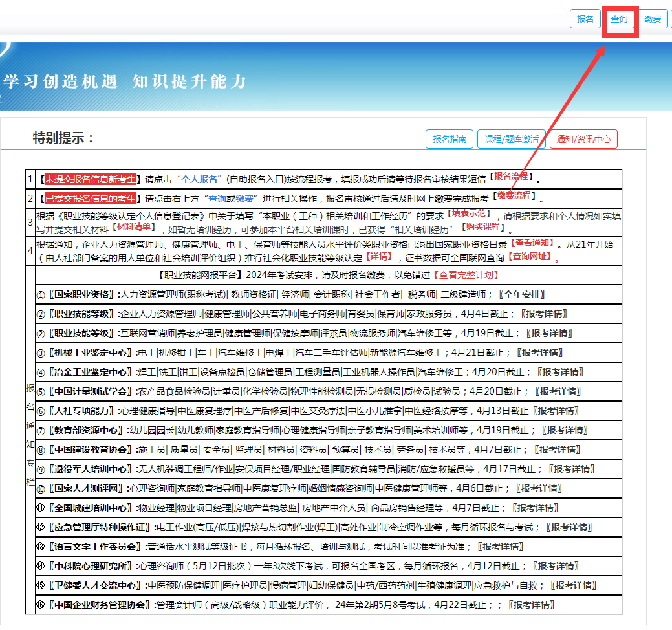Open 报考详情 in the 中国建设教育协会 row
This screenshot has width=672, height=630.
pyautogui.click(x=557, y=450)
